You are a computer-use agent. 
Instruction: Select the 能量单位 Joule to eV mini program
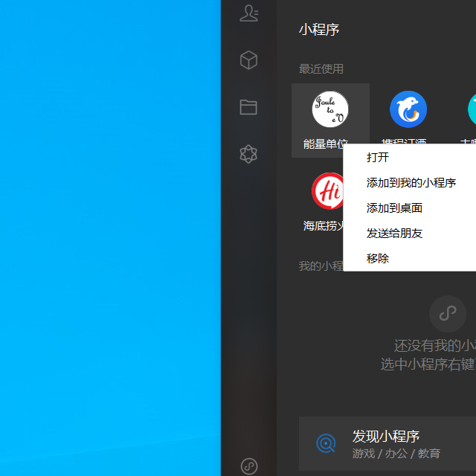coord(330,120)
